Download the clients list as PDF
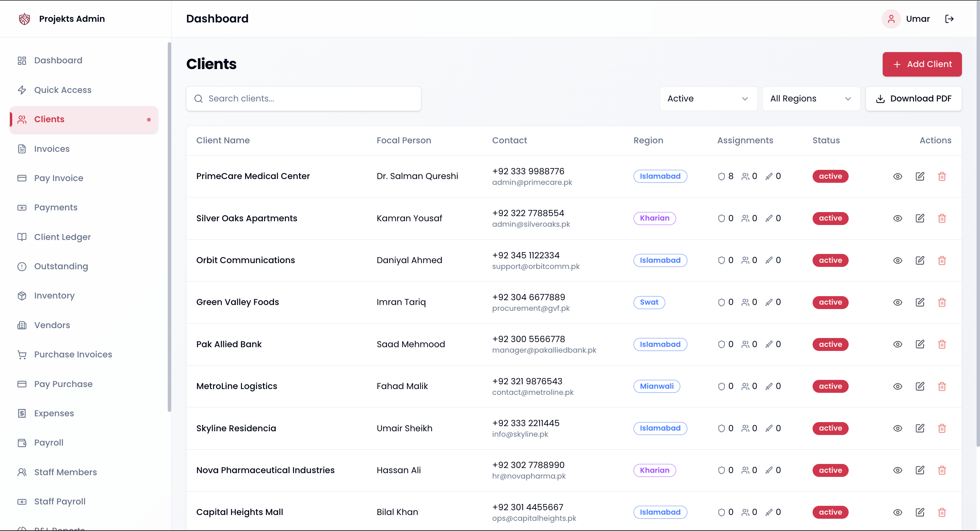Screen dimensions: 980x531 pos(913,99)
